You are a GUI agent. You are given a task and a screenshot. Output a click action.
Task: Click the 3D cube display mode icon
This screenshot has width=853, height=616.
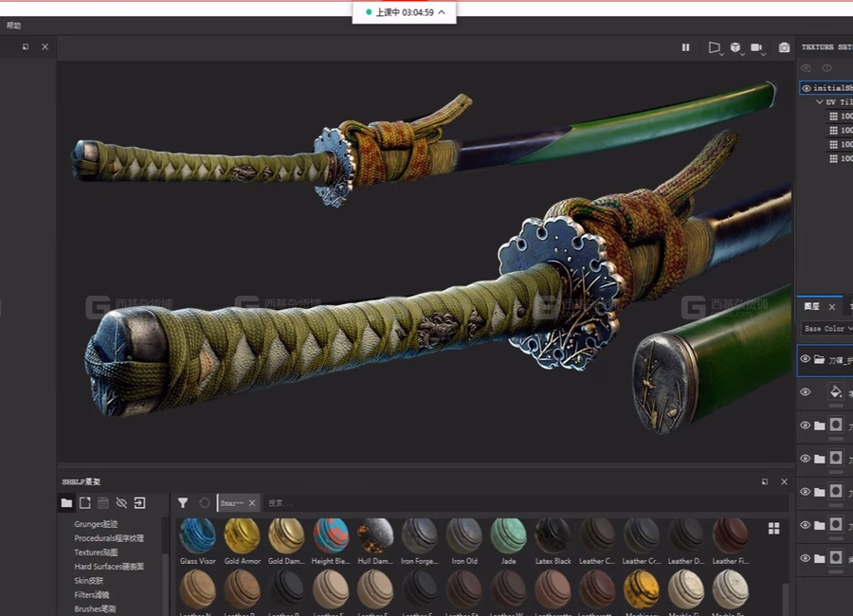point(735,48)
